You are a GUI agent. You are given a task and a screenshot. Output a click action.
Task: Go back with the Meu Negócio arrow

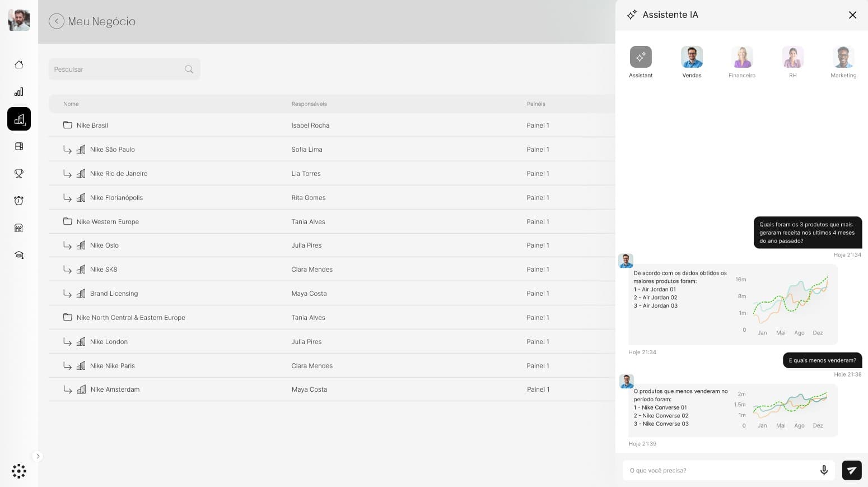coord(57,21)
